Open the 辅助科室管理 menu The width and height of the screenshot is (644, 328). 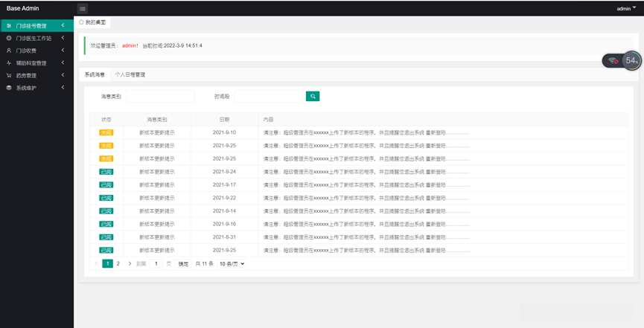click(36, 63)
